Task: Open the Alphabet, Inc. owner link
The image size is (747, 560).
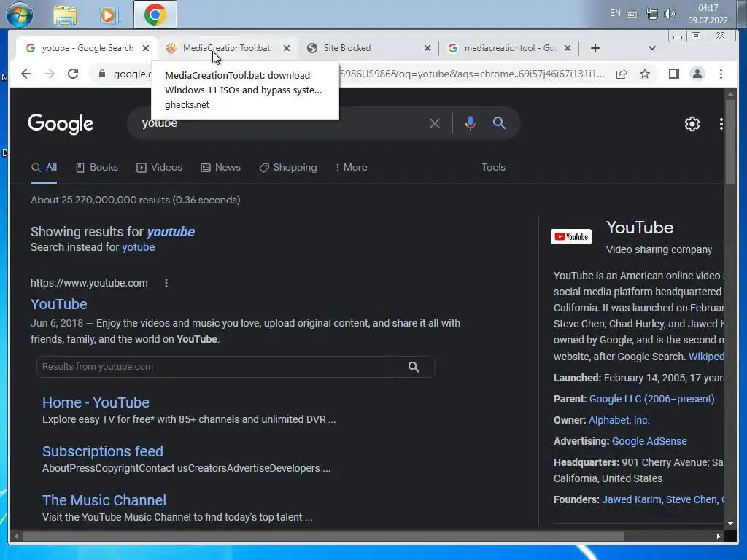Action: coord(619,420)
